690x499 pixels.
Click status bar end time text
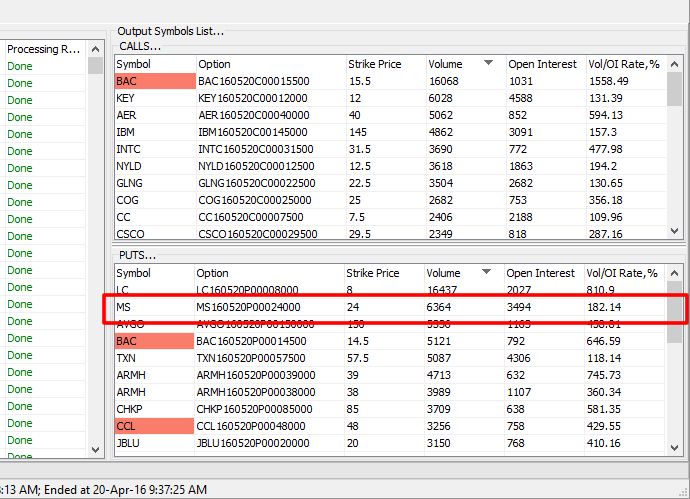click(x=125, y=490)
